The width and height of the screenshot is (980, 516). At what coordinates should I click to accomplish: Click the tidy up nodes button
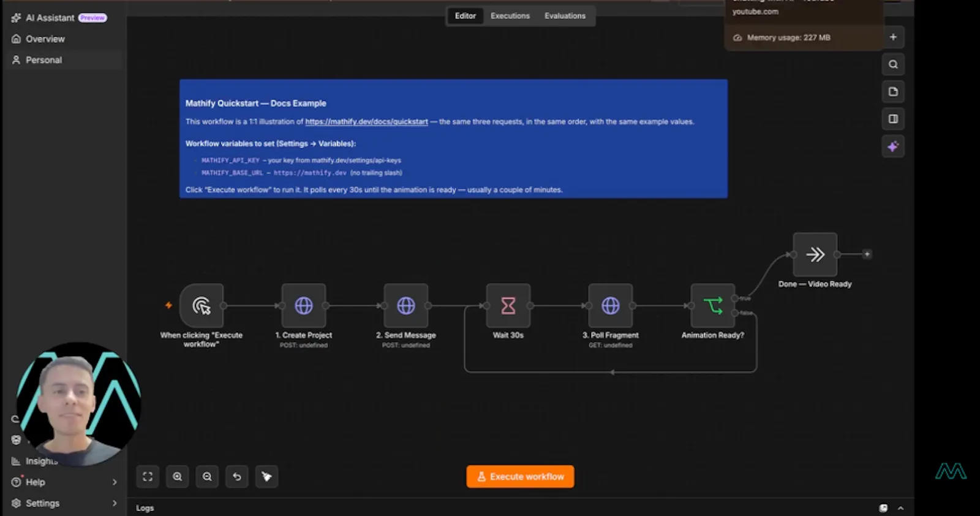pos(267,477)
